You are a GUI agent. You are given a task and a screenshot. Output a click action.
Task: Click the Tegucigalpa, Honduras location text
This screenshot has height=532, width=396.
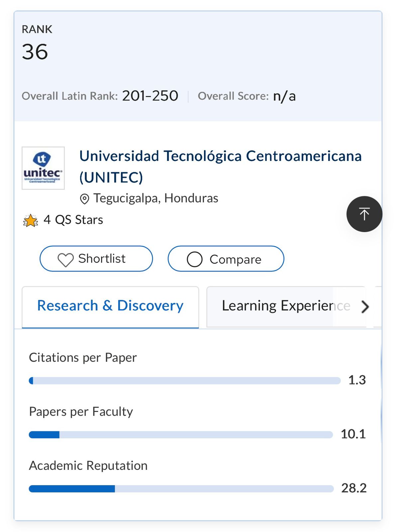point(155,198)
